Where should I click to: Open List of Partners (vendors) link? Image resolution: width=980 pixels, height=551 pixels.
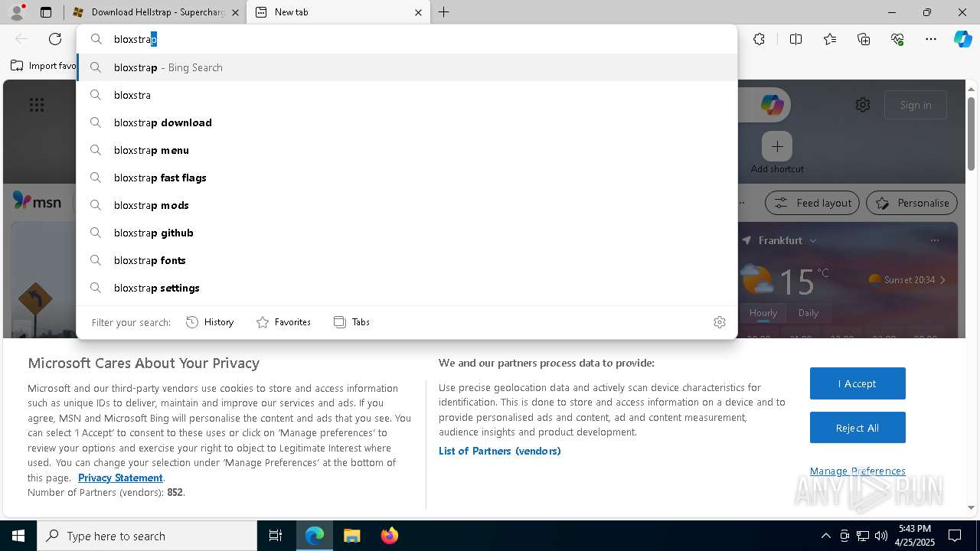click(500, 451)
